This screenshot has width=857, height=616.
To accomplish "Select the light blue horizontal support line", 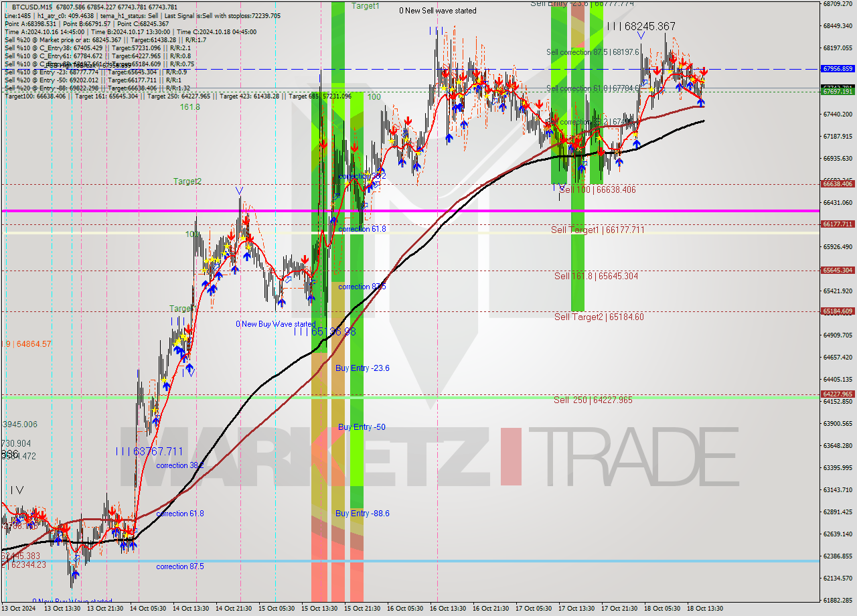I will click(x=410, y=561).
